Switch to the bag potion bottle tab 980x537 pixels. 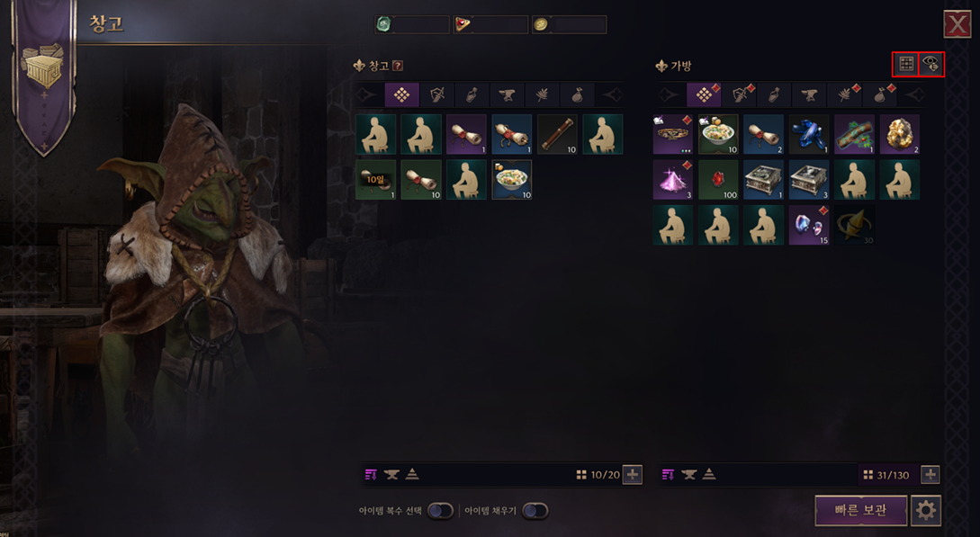pyautogui.click(x=774, y=95)
